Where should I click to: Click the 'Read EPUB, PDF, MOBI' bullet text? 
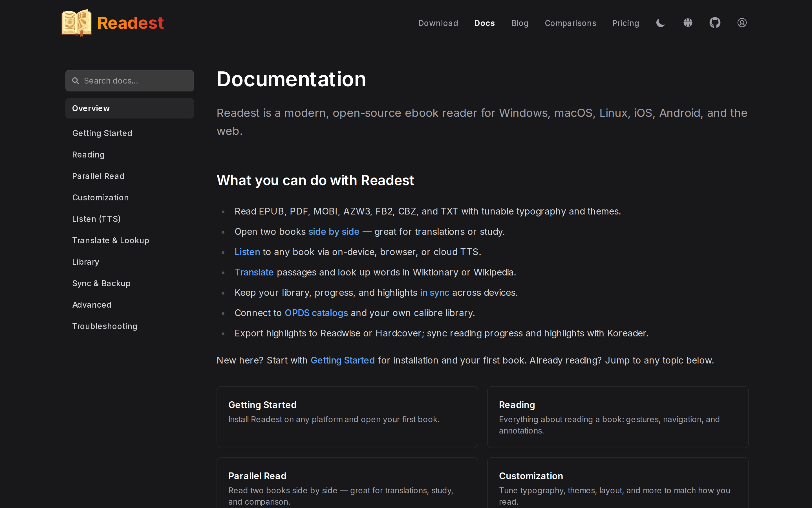(428, 211)
